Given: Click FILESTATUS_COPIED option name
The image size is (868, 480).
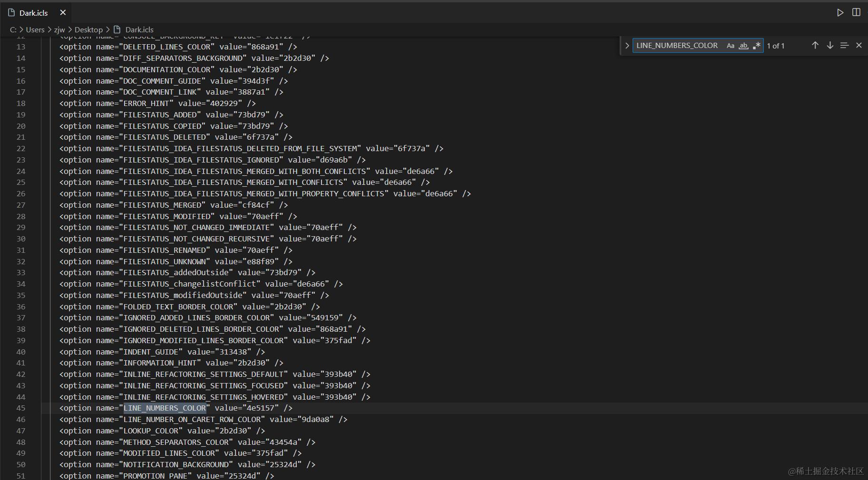Looking at the screenshot, I should [x=162, y=126].
